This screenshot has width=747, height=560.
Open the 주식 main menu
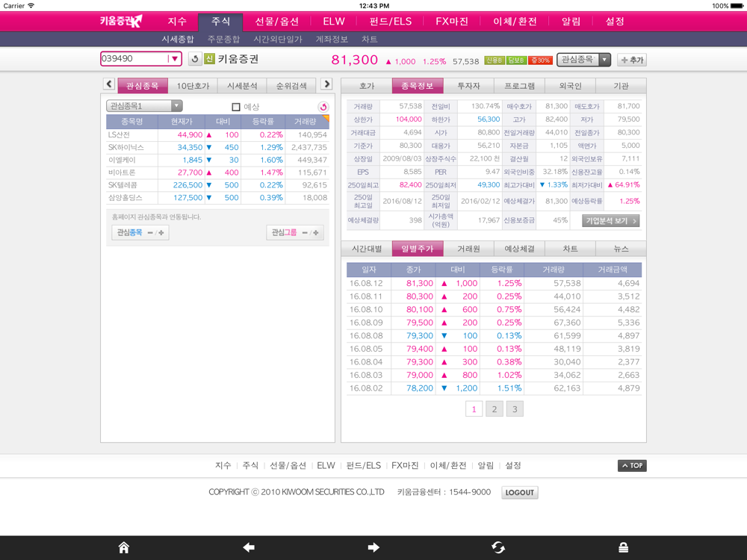pos(220,22)
